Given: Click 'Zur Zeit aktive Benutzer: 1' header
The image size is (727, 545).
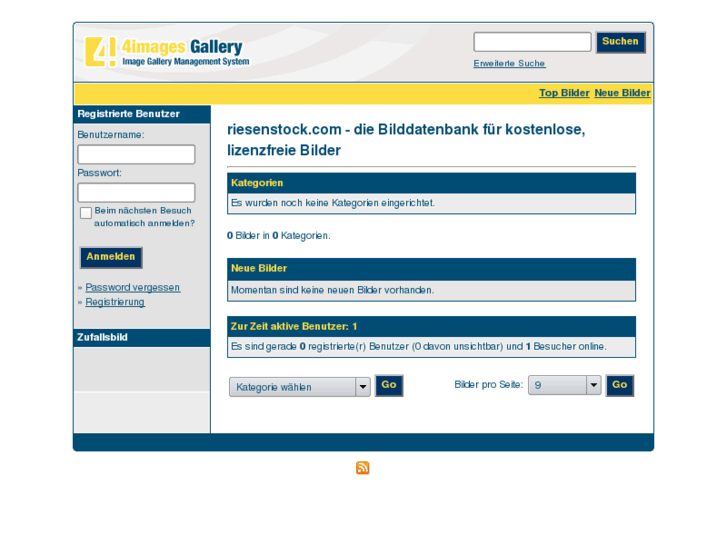Looking at the screenshot, I should (x=431, y=327).
